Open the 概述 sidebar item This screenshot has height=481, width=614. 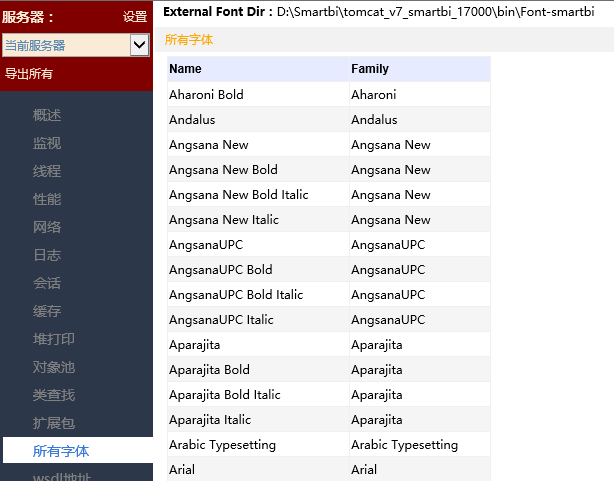click(x=47, y=115)
